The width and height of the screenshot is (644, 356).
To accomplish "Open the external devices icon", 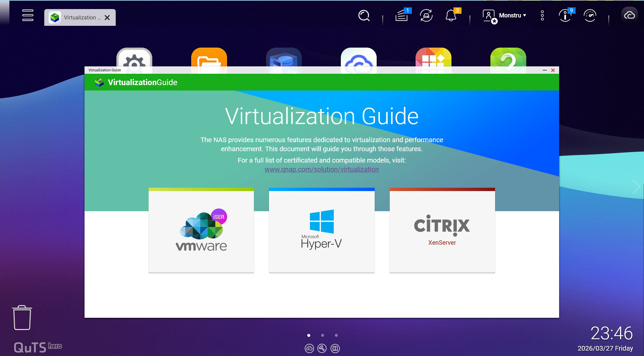I will [x=426, y=15].
